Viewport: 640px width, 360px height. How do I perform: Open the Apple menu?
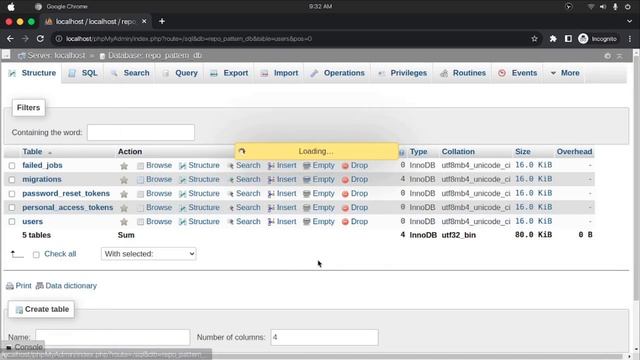[11, 7]
